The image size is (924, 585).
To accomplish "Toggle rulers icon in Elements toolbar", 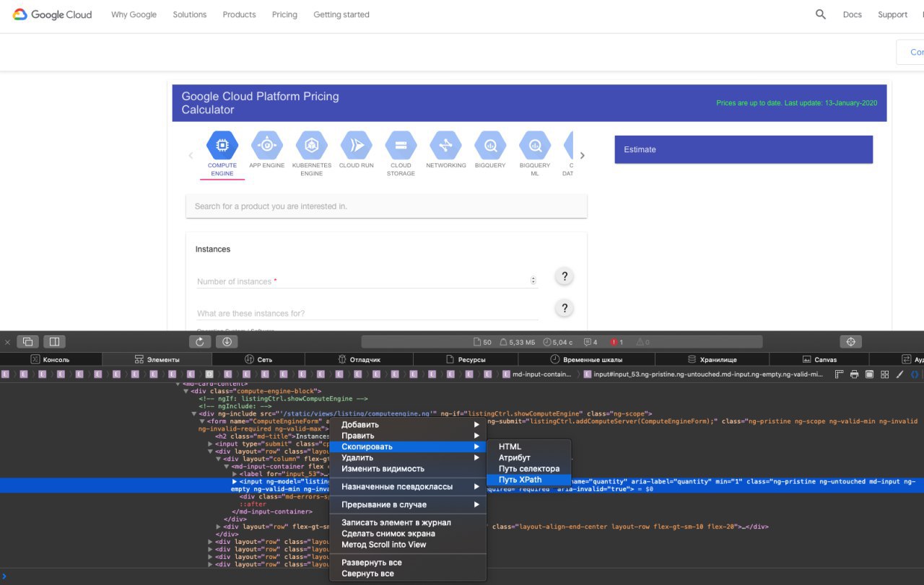I will click(840, 374).
